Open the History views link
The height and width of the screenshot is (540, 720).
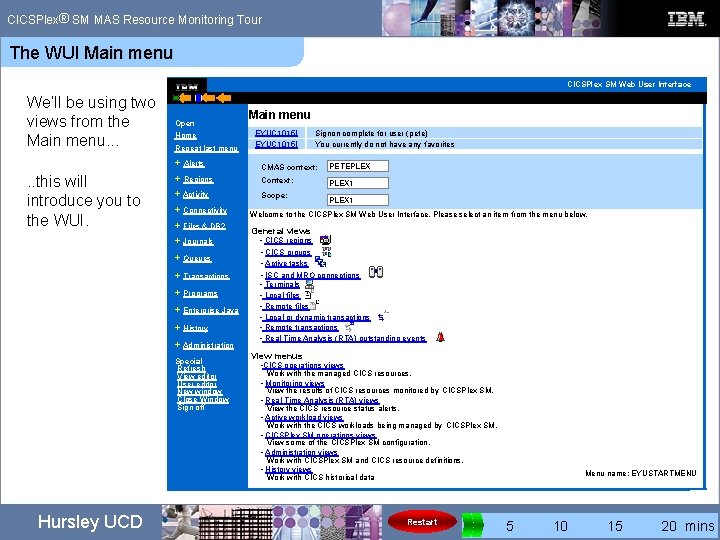pos(288,469)
